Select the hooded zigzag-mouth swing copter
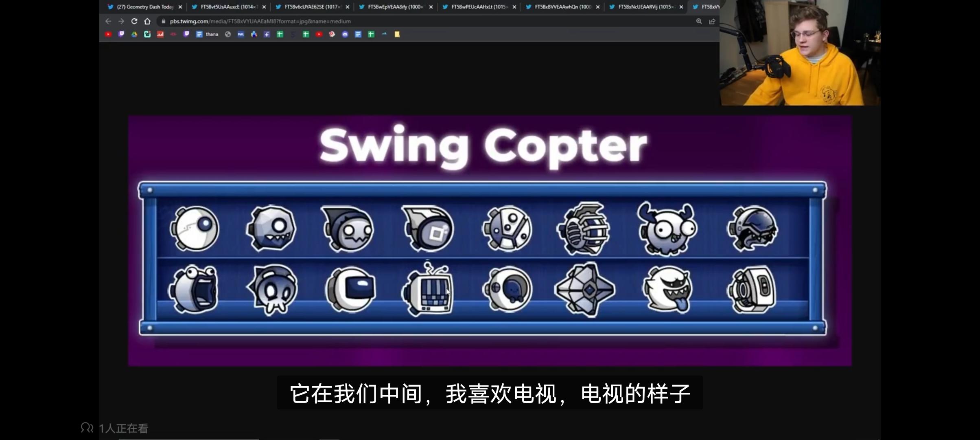980x440 pixels. [x=348, y=228]
